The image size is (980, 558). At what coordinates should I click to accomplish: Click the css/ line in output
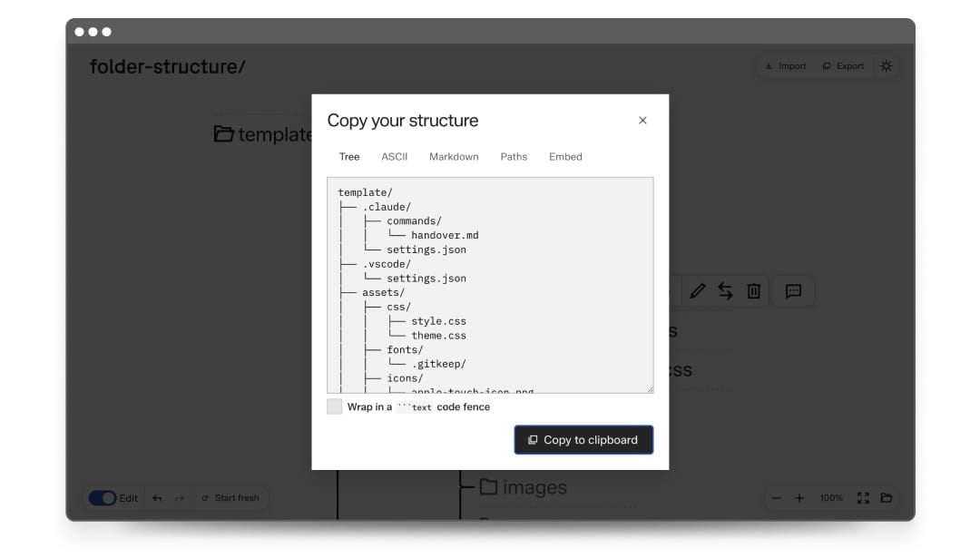[x=398, y=307]
